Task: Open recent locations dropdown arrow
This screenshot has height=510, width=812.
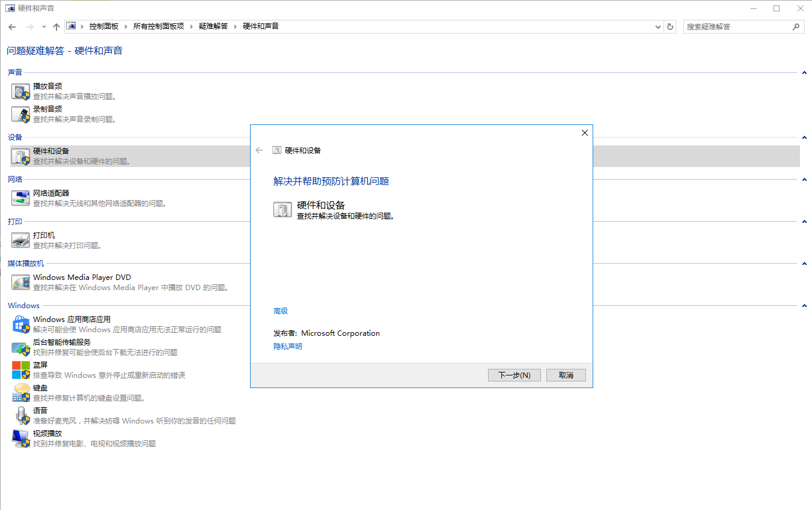Action: click(44, 26)
